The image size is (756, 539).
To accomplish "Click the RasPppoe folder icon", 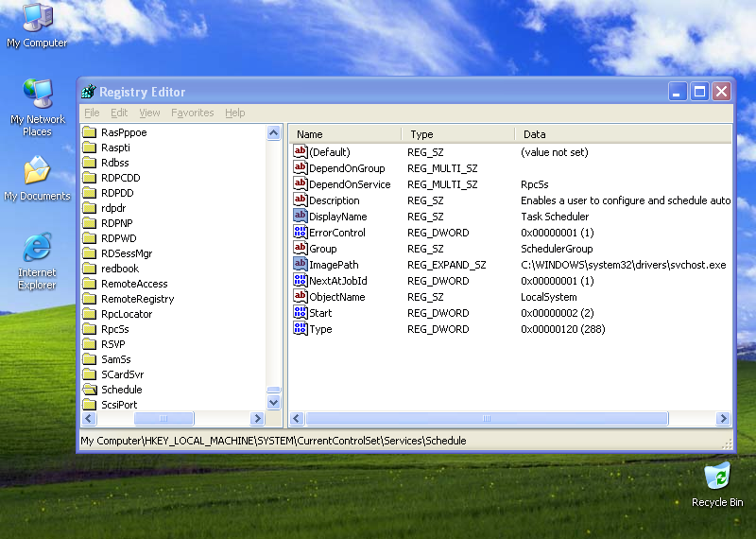I will coord(90,132).
